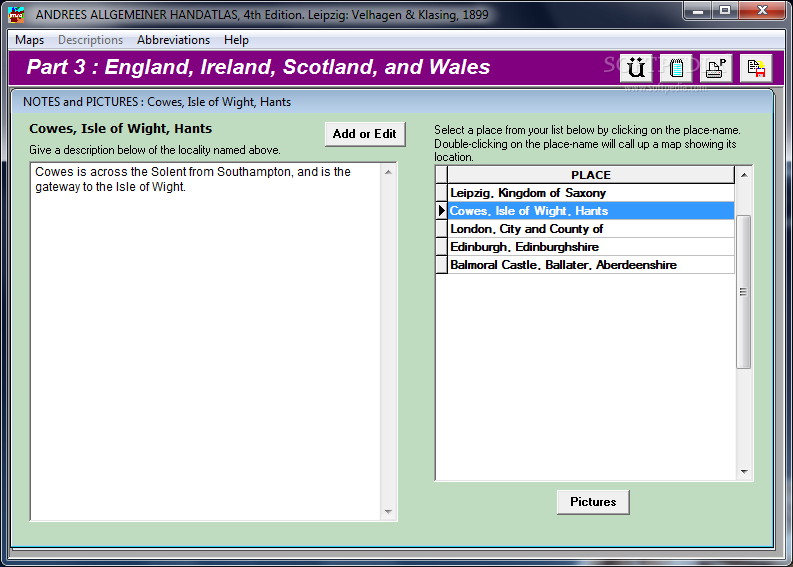This screenshot has height=567, width=793.
Task: Select Cowes, Isle of Wight, Hants row
Action: coord(591,211)
